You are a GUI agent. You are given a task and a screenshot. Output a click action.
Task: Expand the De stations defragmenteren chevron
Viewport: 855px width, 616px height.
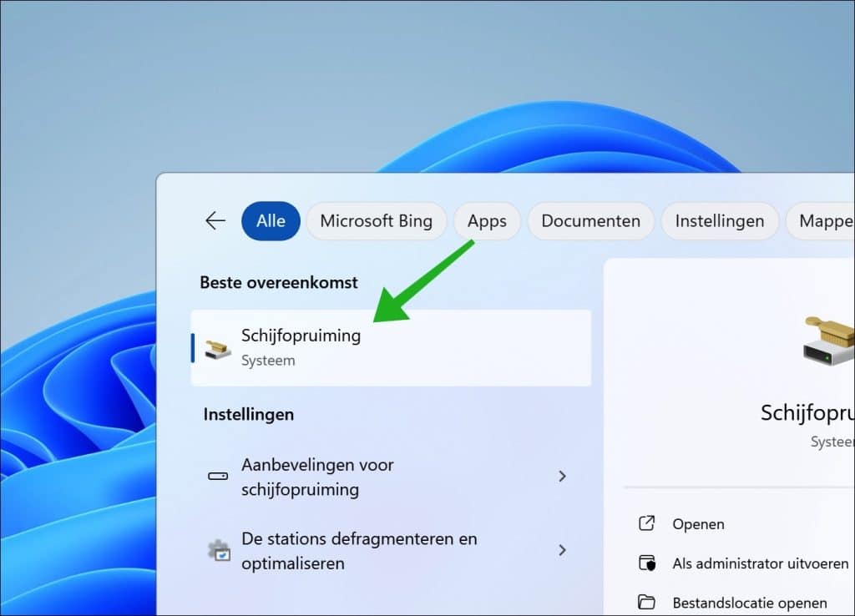pos(562,550)
